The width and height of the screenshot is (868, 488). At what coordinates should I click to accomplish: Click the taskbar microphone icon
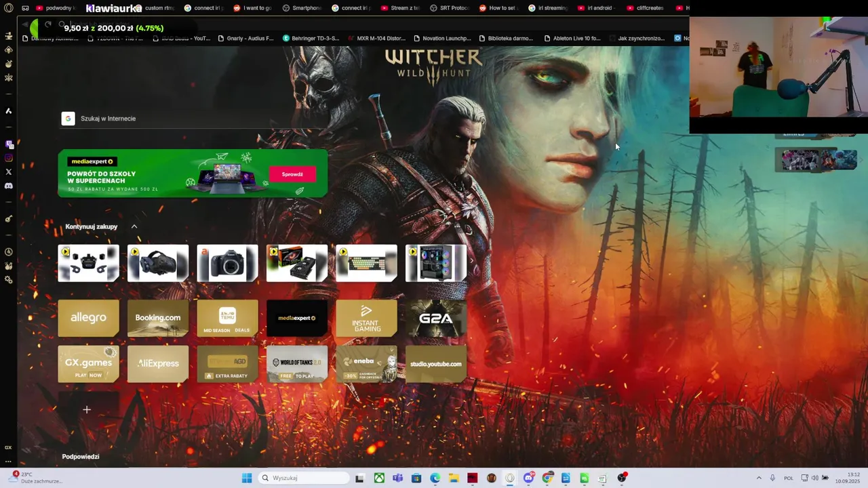click(x=772, y=478)
